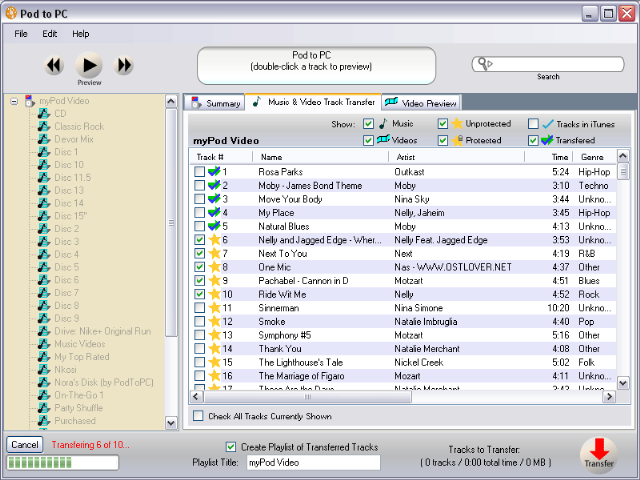This screenshot has width=640, height=480.
Task: Enable the Tracks in iTunes checkbox
Action: tap(533, 123)
